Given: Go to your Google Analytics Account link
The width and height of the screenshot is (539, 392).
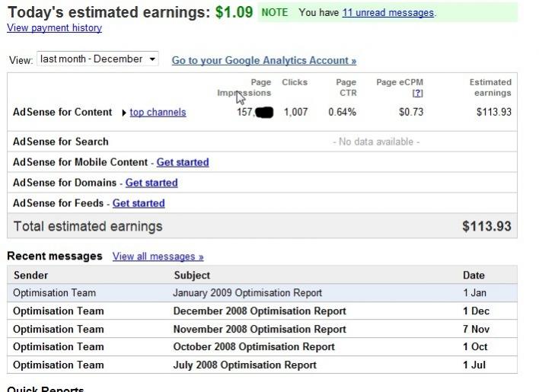Looking at the screenshot, I should pyautogui.click(x=264, y=60).
